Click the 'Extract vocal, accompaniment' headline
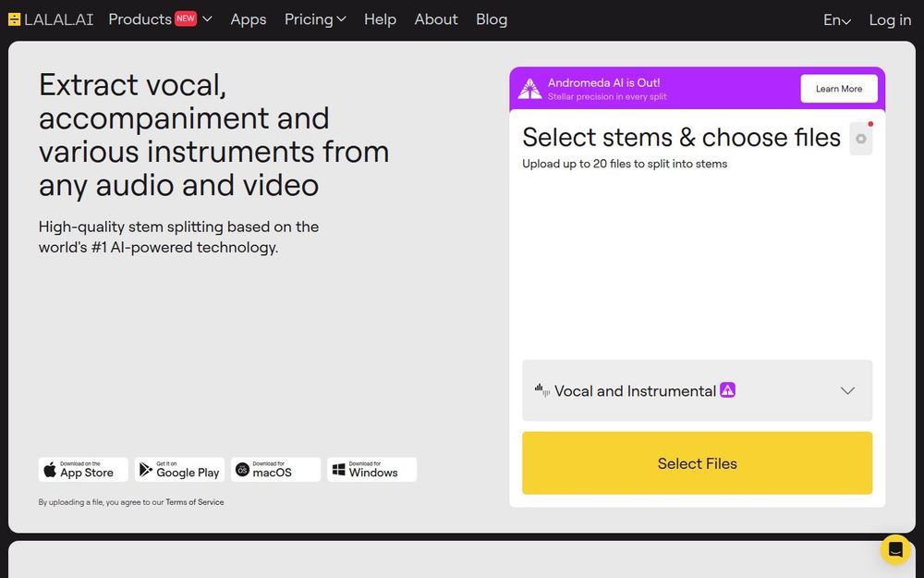Image resolution: width=924 pixels, height=578 pixels. pyautogui.click(x=214, y=134)
